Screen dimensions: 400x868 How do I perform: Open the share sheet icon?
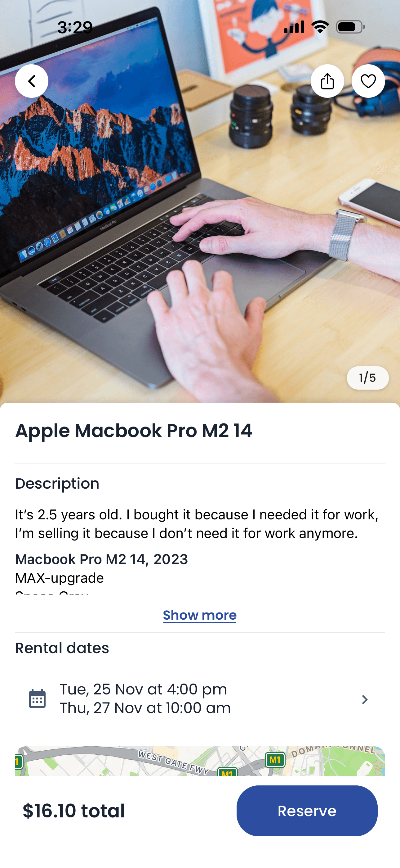pos(327,81)
